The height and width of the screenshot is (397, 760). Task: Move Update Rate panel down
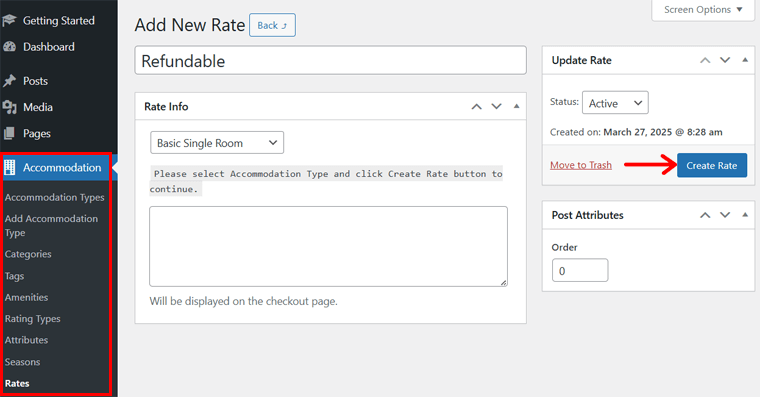[x=725, y=60]
